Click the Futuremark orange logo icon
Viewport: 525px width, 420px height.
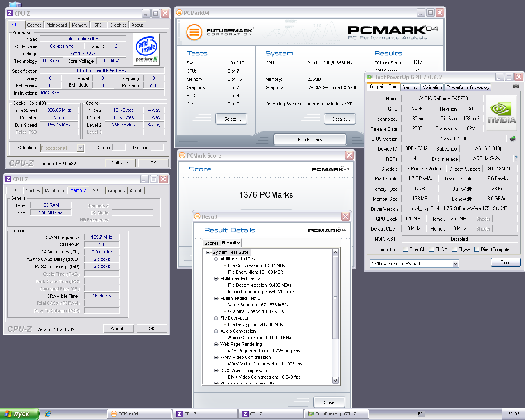[194, 32]
